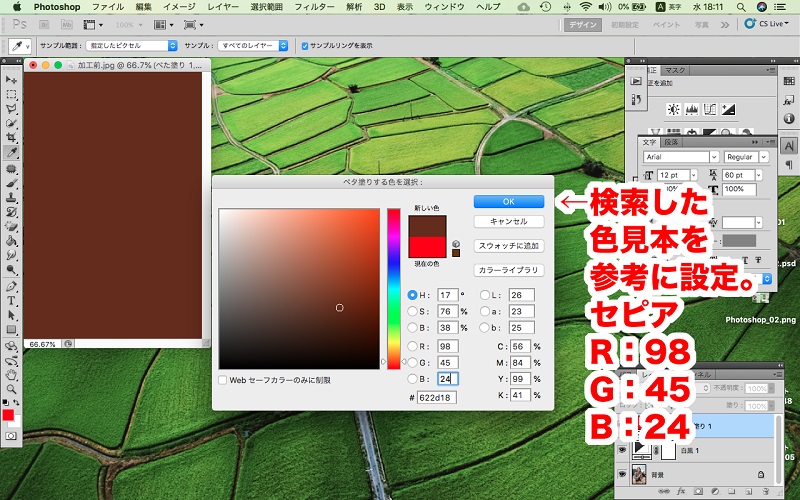Open the レイヤー menu
Viewport: 800px width, 500px height.
click(x=223, y=7)
